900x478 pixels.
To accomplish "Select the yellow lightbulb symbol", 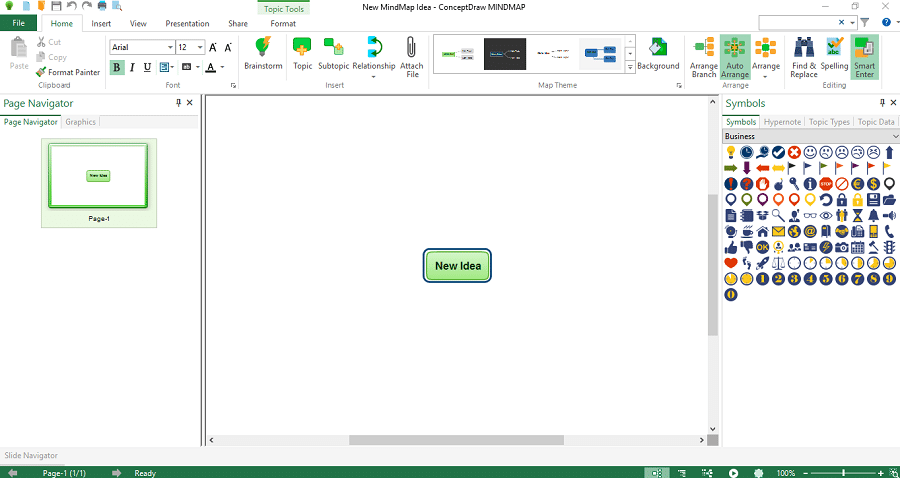I will pos(731,152).
